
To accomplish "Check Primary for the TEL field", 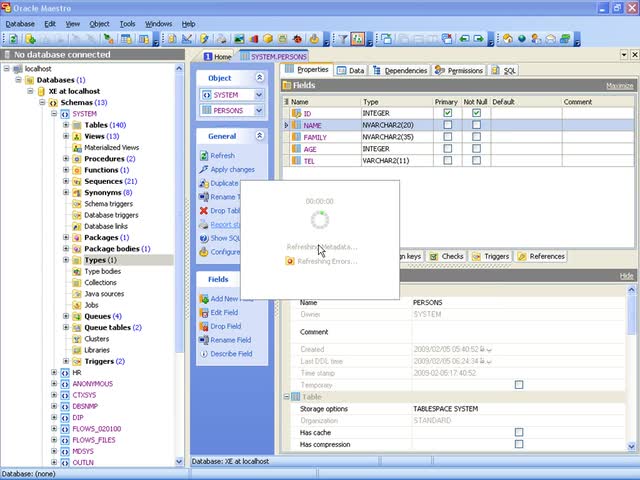I will point(448,160).
